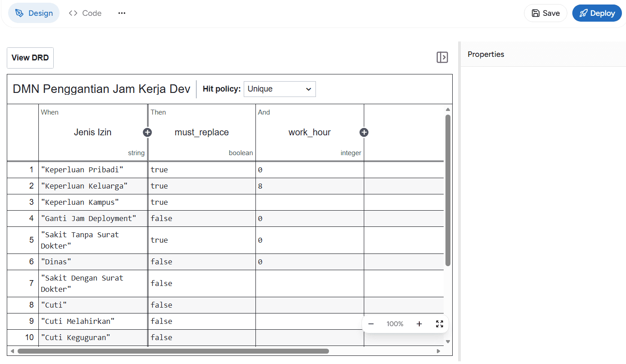
Task: Click must_replace false in Ganti Jam Deployment row
Action: pos(202,219)
